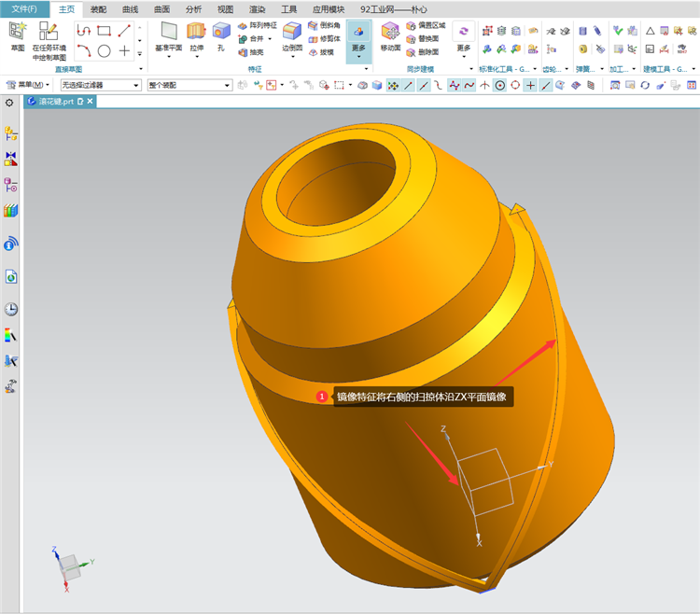Open the 无选择过滤器 filter dropdown
The width and height of the screenshot is (700, 614).
click(x=101, y=85)
